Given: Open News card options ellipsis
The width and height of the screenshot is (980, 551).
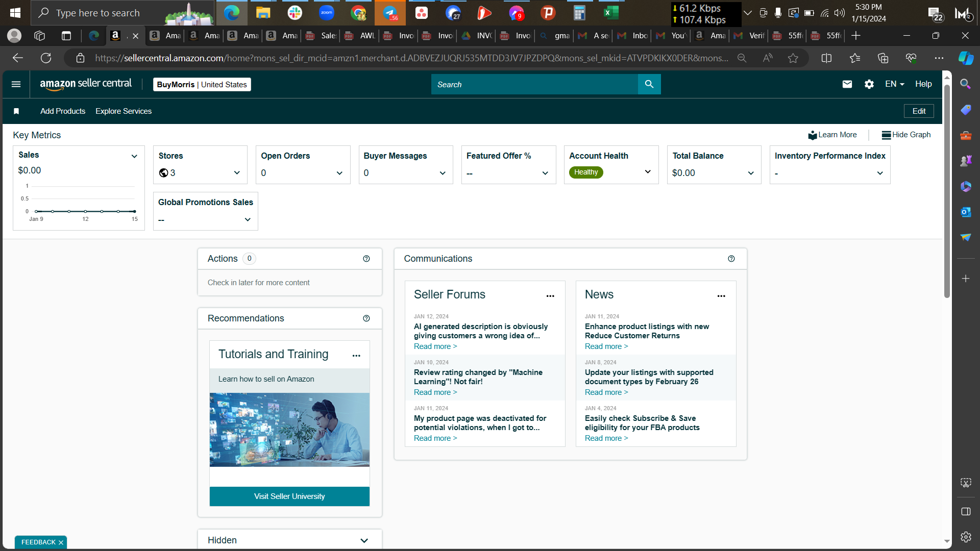Looking at the screenshot, I should [721, 296].
